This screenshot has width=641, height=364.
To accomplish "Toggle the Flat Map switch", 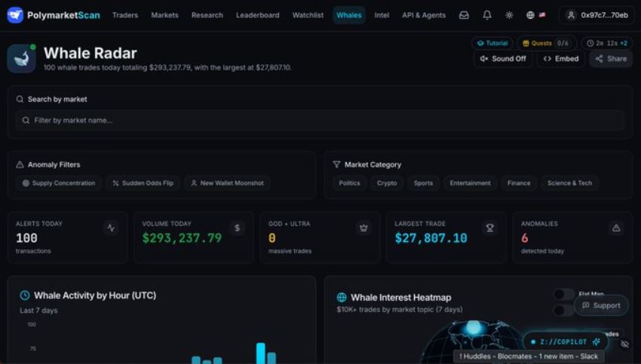I will click(563, 294).
